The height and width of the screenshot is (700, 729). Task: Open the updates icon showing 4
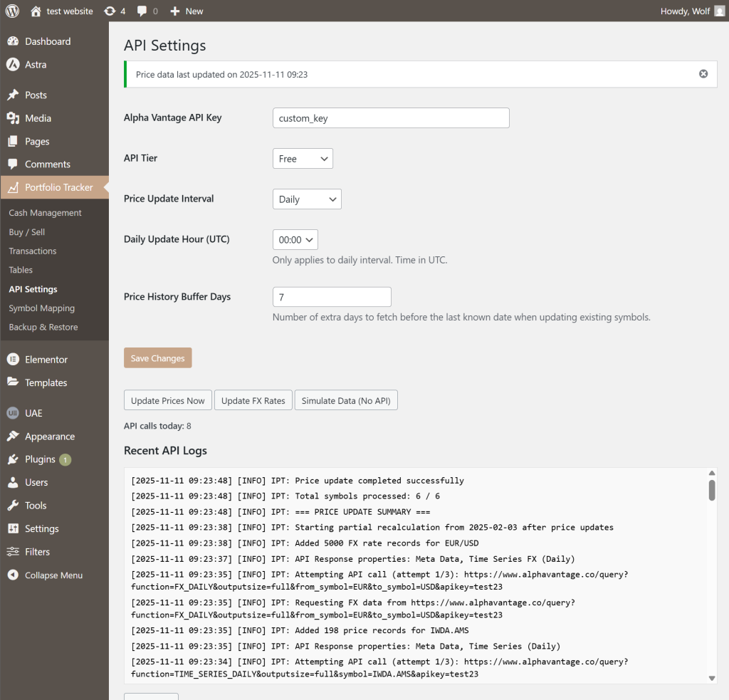[x=110, y=11]
